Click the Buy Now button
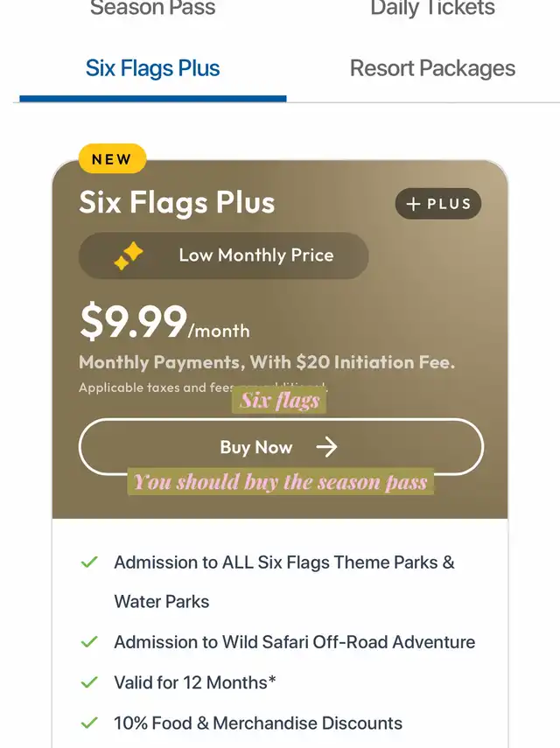 (281, 447)
